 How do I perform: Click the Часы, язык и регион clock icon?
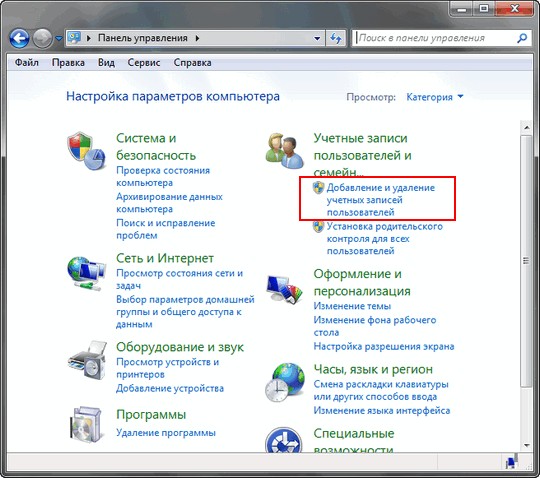(284, 382)
